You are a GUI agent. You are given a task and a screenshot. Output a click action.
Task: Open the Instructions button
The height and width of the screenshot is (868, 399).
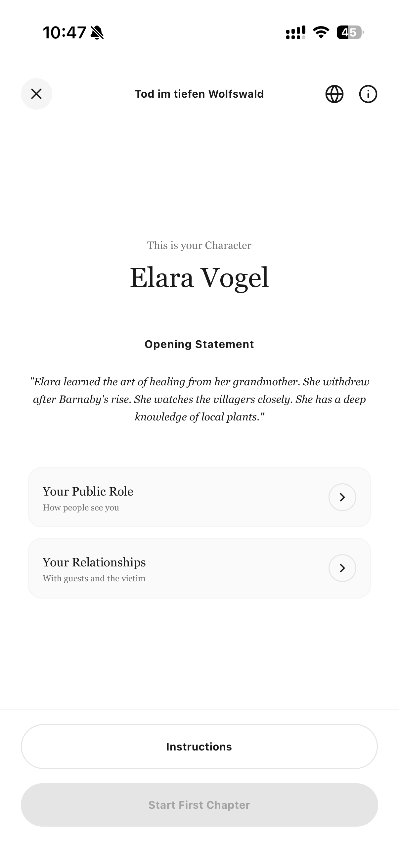pyautogui.click(x=199, y=747)
